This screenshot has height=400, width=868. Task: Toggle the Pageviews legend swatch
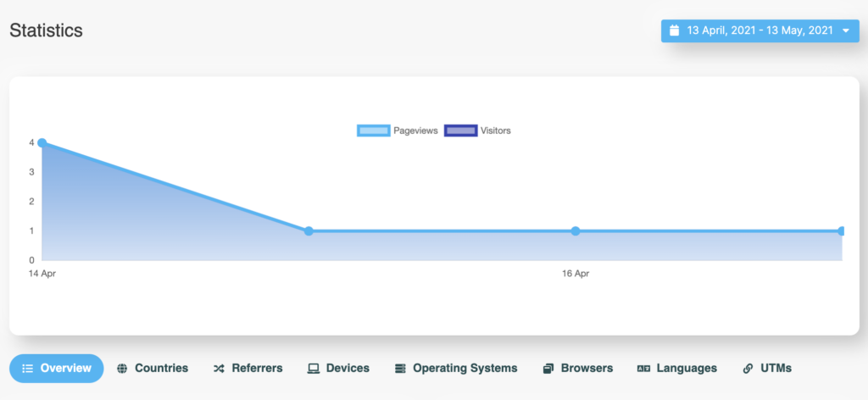[x=374, y=131]
